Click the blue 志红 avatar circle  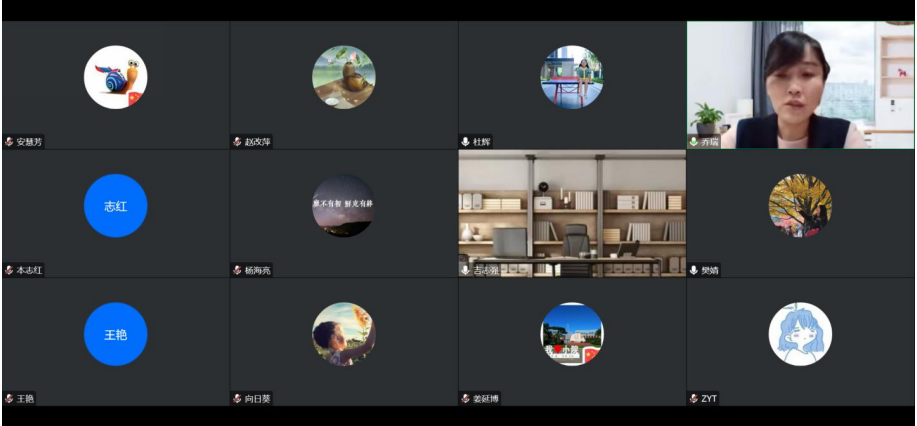pos(115,206)
